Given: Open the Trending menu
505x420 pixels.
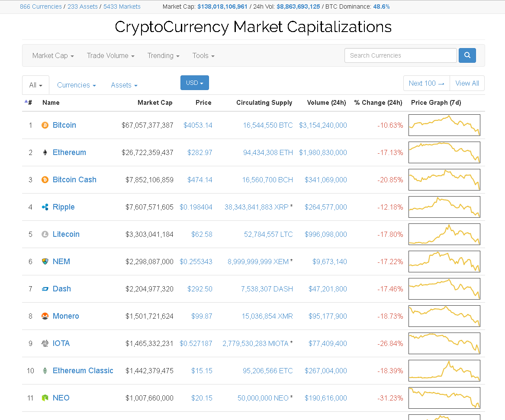Looking at the screenshot, I should [163, 55].
